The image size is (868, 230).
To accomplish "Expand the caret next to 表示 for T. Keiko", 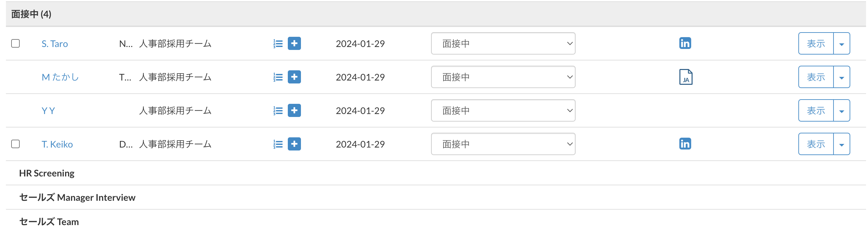I will [841, 144].
